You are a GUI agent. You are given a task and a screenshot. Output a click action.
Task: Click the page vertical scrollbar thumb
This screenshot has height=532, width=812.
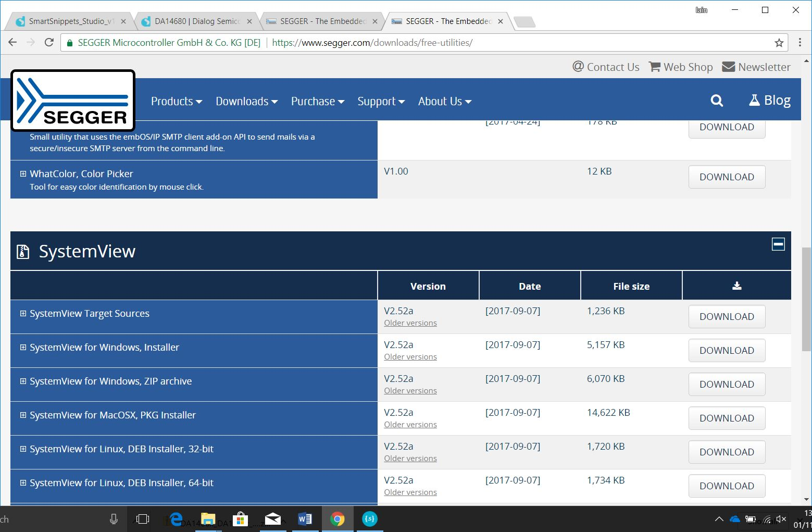coord(806,299)
